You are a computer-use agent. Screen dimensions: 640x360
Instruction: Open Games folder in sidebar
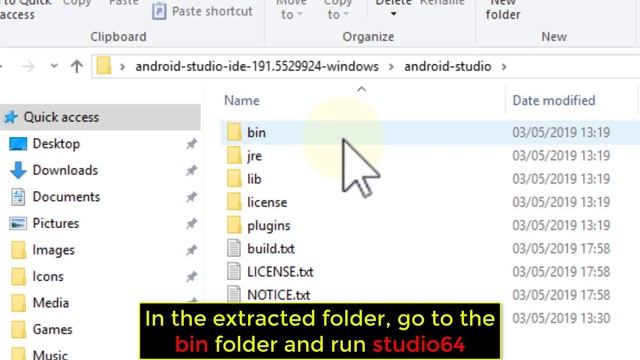[52, 330]
